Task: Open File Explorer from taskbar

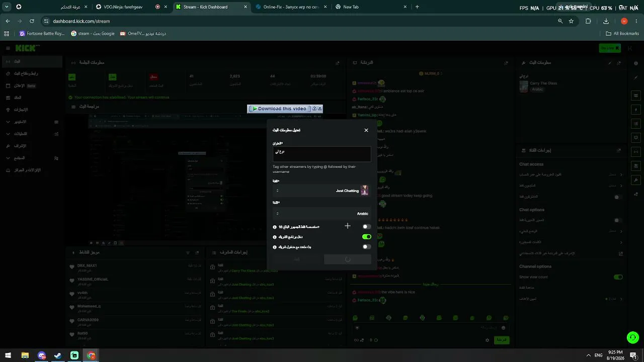Action: [25, 355]
